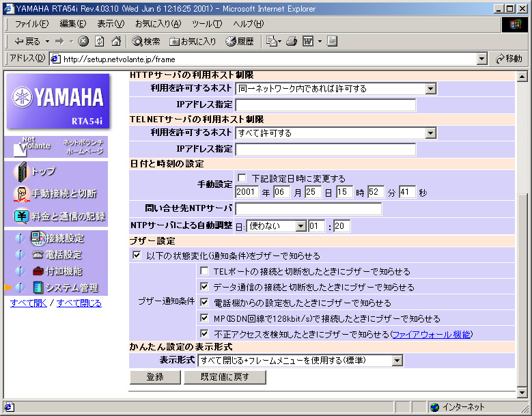Click the ファイアウォール機能 link
Screen dimensions: 532x416
pyautogui.click(x=431, y=335)
